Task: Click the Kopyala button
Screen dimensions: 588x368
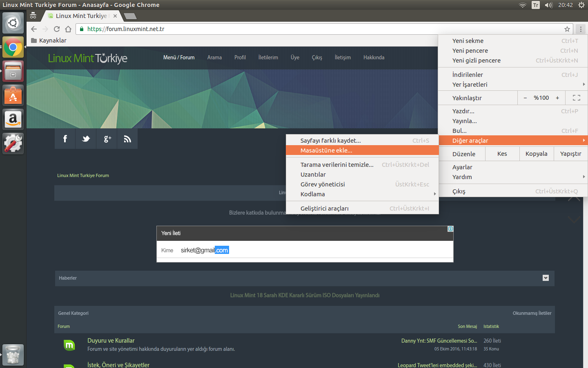Action: pyautogui.click(x=537, y=154)
